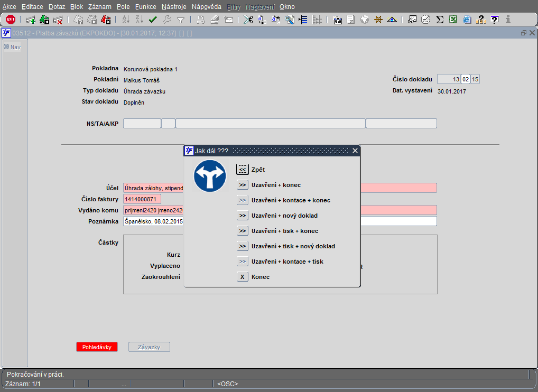Viewport: 538px width, 392px height.
Task: Click the magnifier search document icon
Action: coord(290,20)
